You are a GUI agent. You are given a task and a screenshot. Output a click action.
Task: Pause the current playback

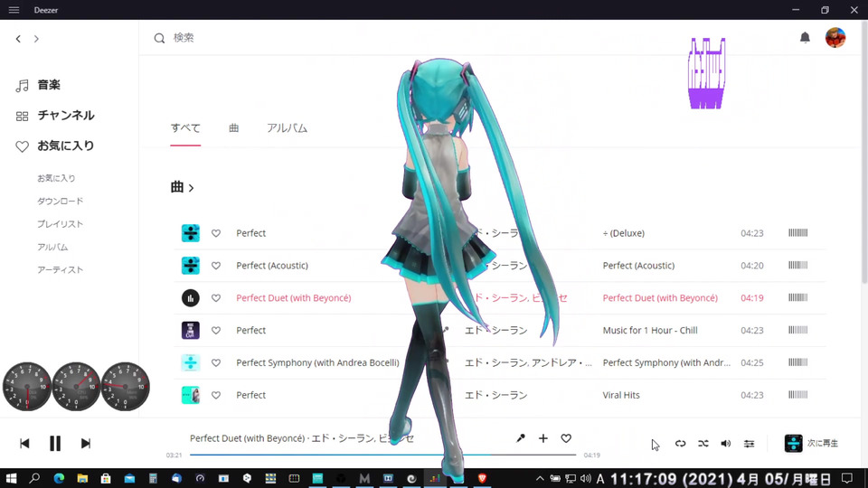[x=55, y=443]
